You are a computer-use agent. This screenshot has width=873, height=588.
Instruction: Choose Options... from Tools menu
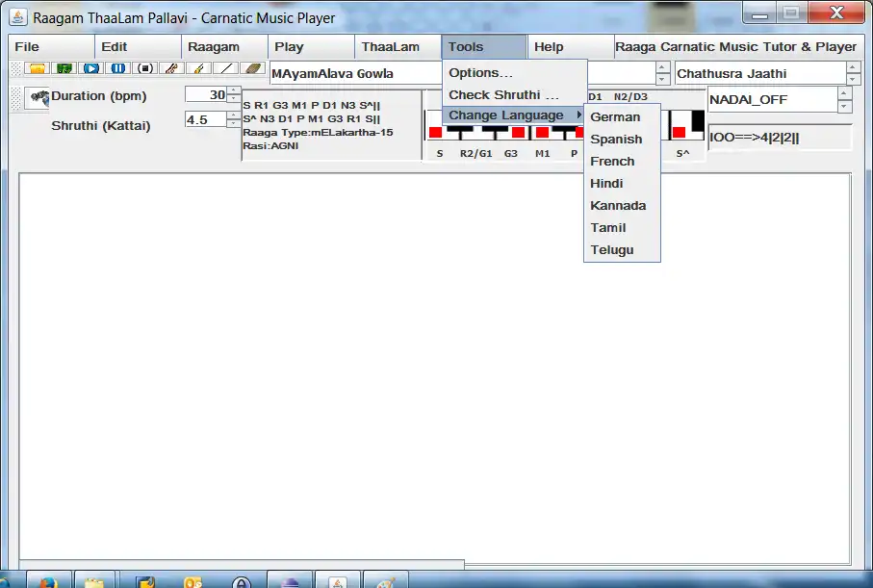click(x=515, y=73)
